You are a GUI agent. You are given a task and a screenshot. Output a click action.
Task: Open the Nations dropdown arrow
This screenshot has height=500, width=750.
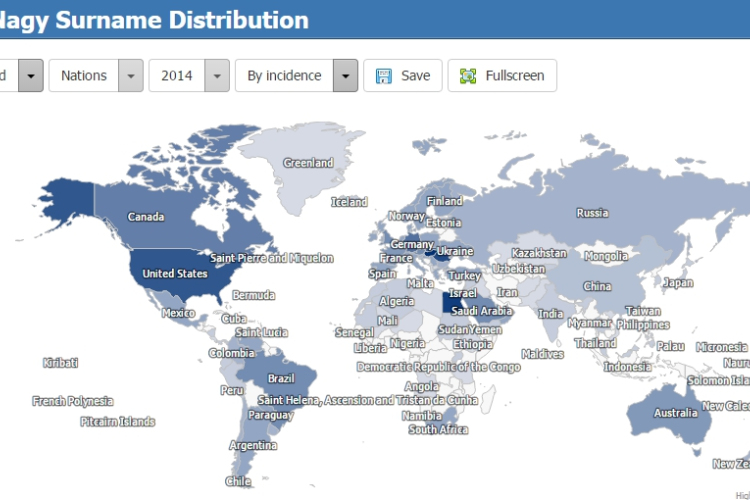[x=131, y=76]
